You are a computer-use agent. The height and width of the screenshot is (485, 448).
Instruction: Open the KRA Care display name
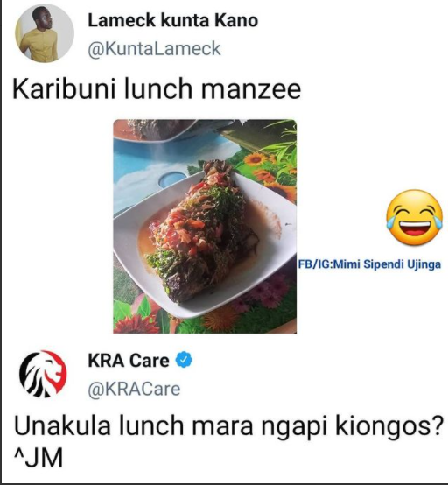[129, 361]
